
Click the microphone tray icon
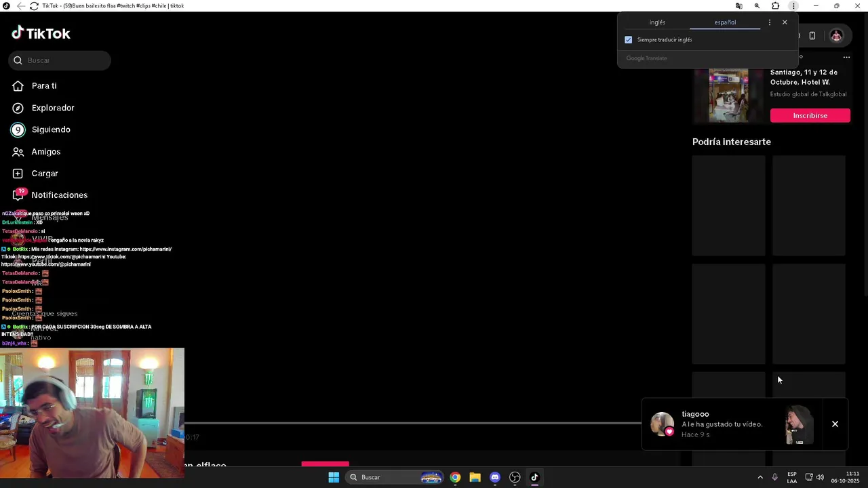point(774,477)
